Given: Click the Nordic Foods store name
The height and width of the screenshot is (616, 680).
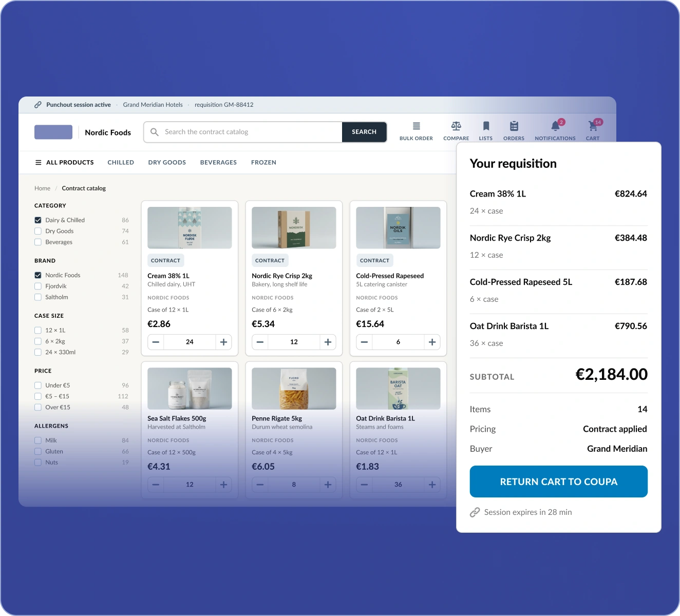Looking at the screenshot, I should coord(108,132).
